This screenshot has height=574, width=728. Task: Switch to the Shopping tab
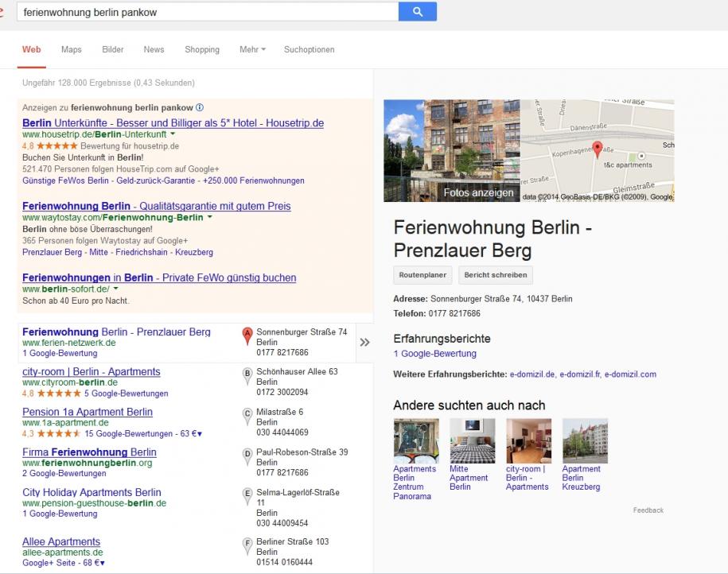[x=202, y=49]
